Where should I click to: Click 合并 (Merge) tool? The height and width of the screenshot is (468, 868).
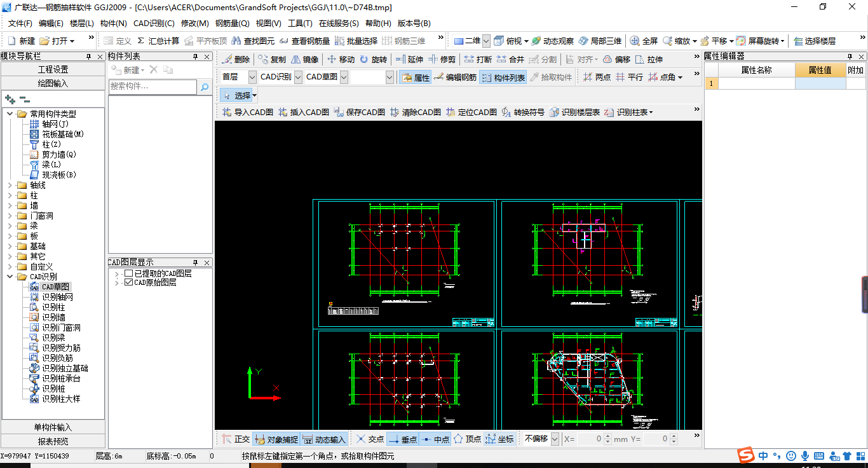tap(510, 59)
